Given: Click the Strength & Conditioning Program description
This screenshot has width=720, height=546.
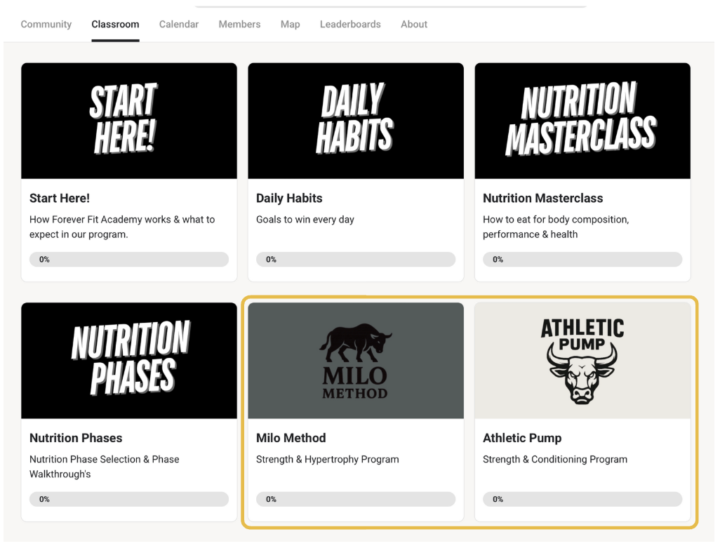Looking at the screenshot, I should (x=555, y=459).
